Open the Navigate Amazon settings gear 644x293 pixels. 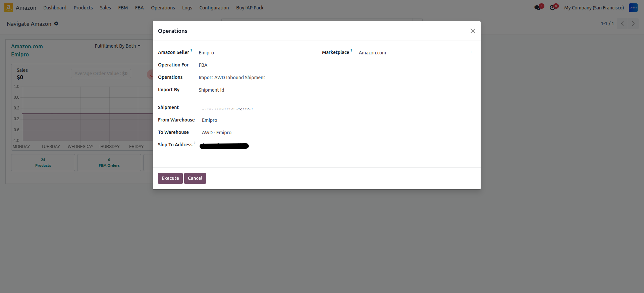pyautogui.click(x=56, y=23)
